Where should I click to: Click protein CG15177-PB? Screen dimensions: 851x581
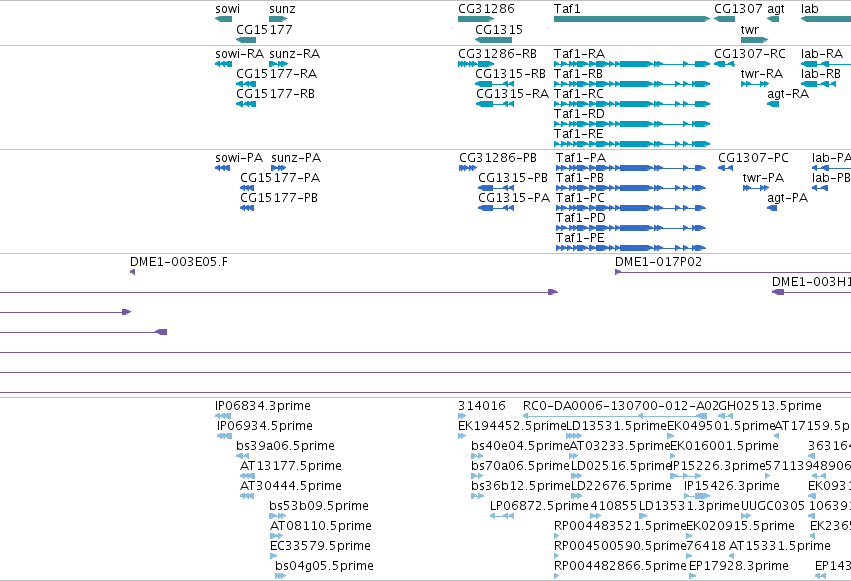pos(279,198)
